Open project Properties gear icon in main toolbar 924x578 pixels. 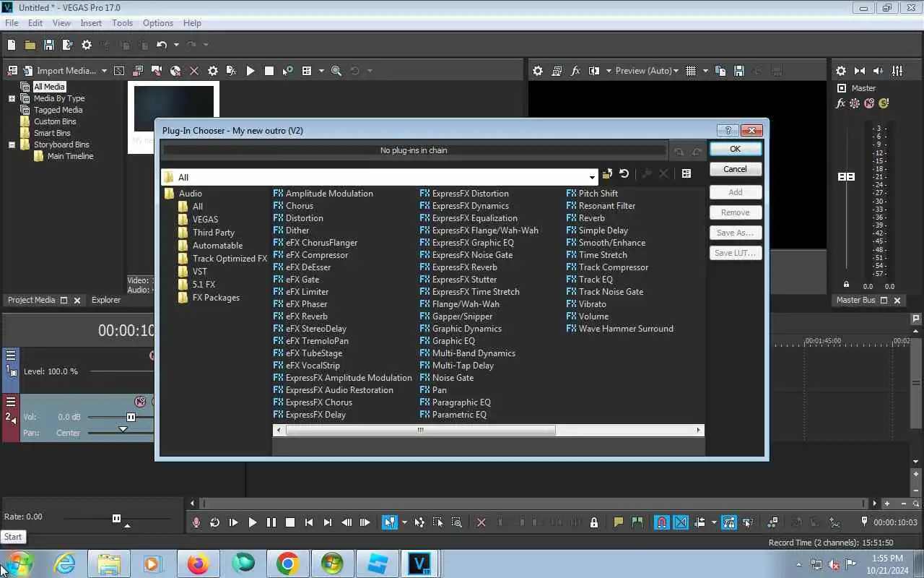coord(87,45)
